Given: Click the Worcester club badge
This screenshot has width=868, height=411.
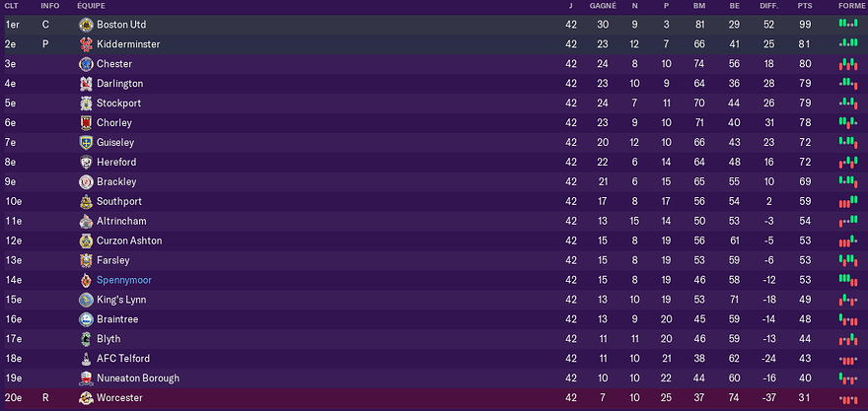Looking at the screenshot, I should [86, 398].
